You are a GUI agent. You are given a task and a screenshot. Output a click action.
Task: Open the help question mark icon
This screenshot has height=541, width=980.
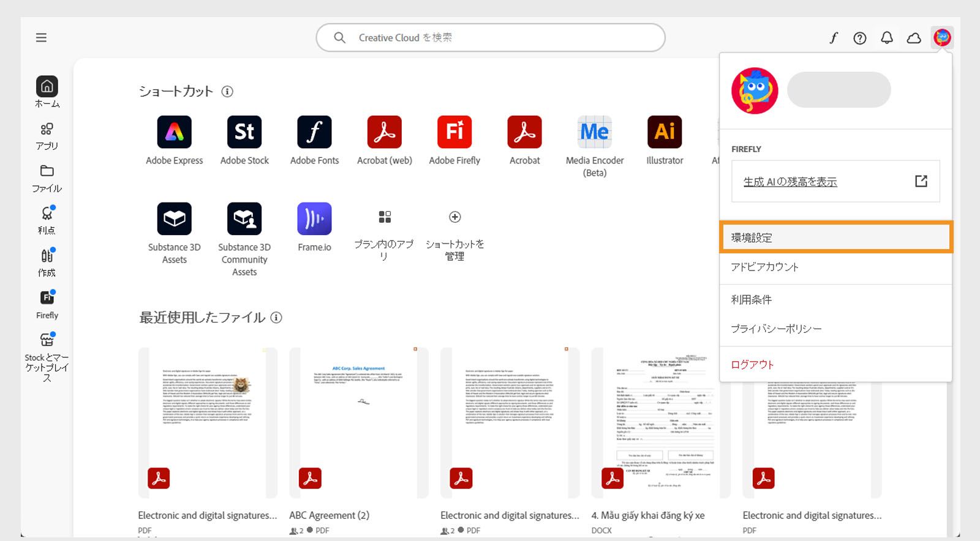pos(860,38)
